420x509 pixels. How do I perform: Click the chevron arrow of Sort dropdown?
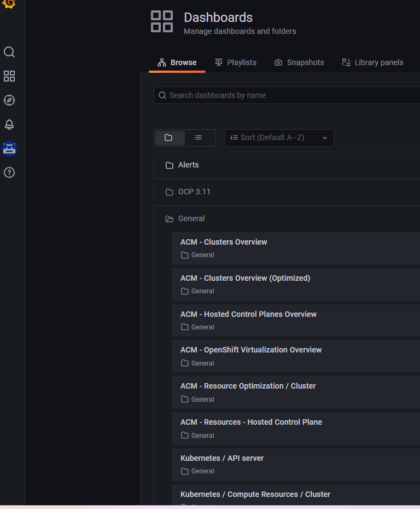coord(325,138)
